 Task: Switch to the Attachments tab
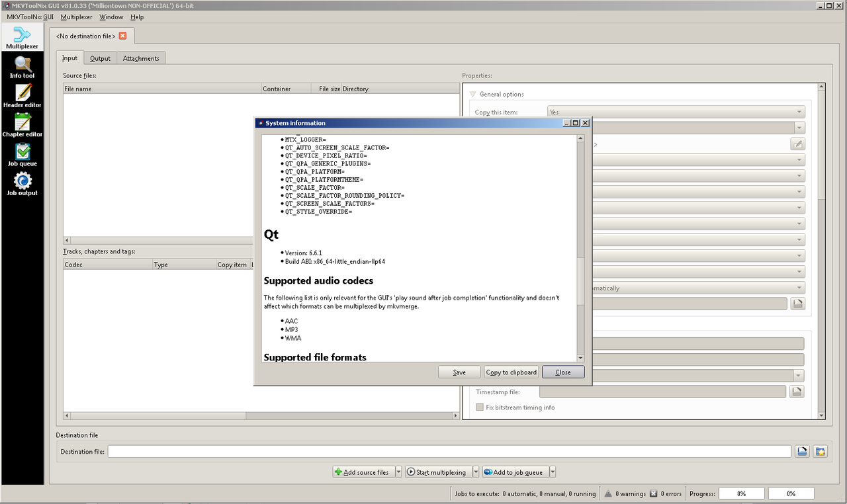pyautogui.click(x=141, y=58)
